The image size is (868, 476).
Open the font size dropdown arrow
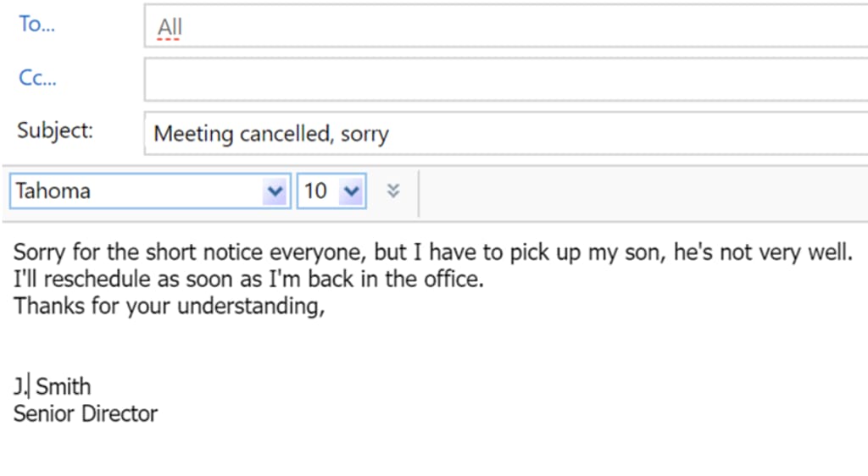click(x=351, y=191)
